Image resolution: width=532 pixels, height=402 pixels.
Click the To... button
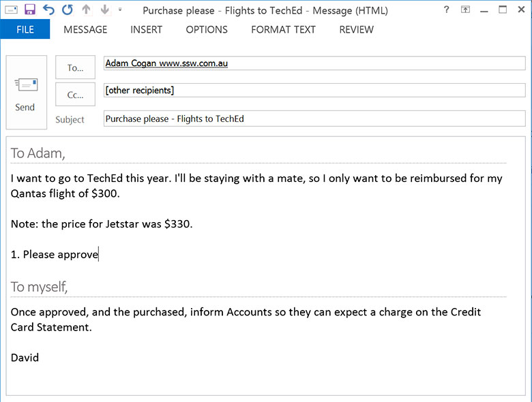[x=75, y=67]
